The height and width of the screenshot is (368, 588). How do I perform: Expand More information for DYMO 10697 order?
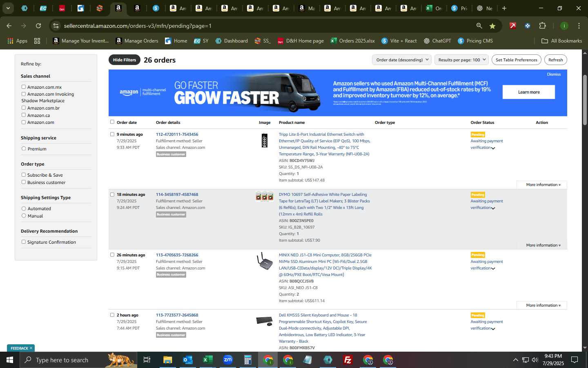point(543,245)
